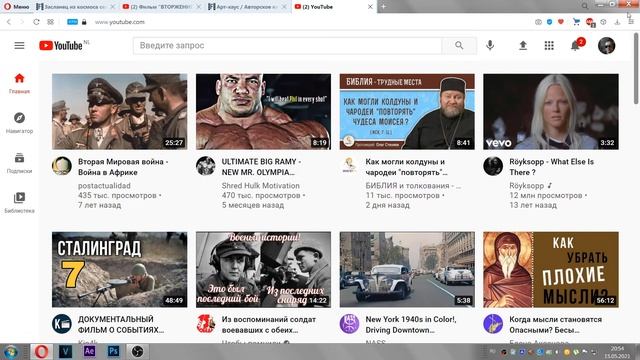The height and width of the screenshot is (360, 640).
Task: Open Библиотека in the sidebar
Action: point(19,202)
